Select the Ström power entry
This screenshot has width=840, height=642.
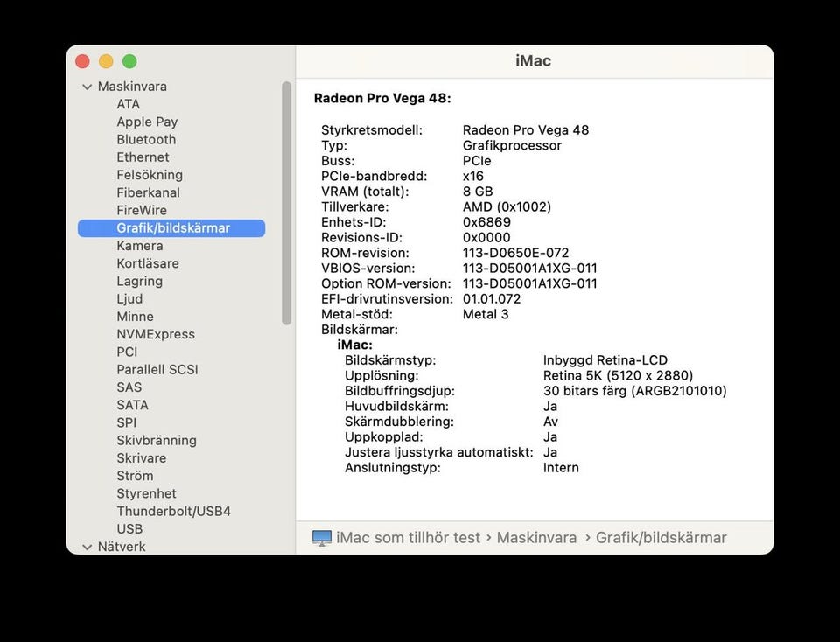tap(135, 476)
